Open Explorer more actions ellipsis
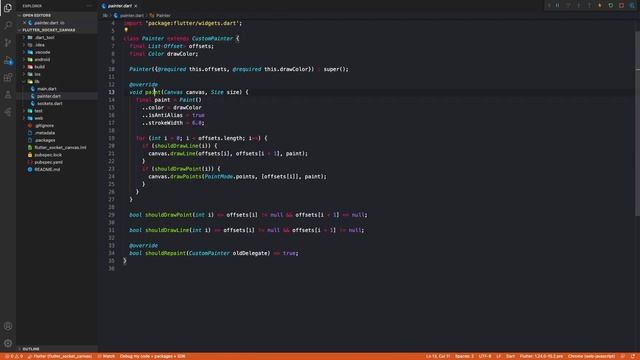The width and height of the screenshot is (640, 360). click(x=89, y=6)
